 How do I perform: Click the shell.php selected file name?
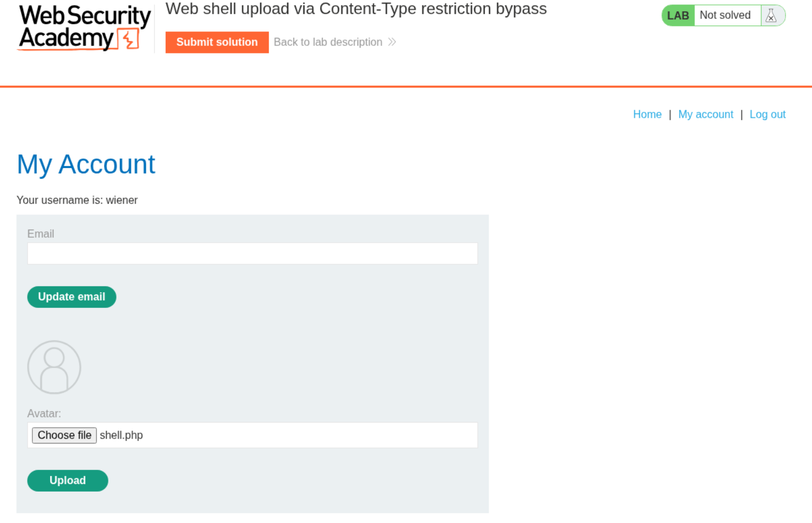point(121,435)
